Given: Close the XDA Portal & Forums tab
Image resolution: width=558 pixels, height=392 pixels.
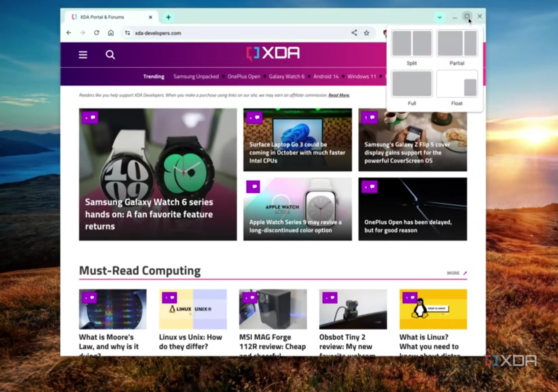Looking at the screenshot, I should [150, 17].
